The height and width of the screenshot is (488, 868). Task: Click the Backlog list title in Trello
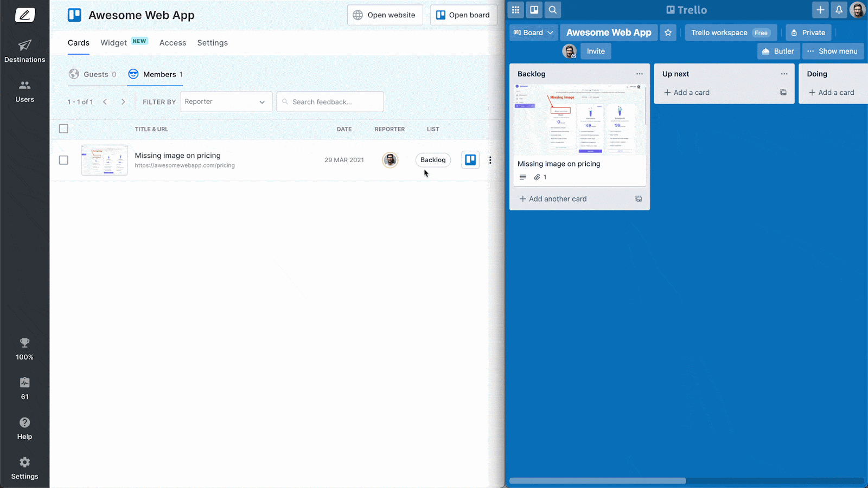(532, 74)
